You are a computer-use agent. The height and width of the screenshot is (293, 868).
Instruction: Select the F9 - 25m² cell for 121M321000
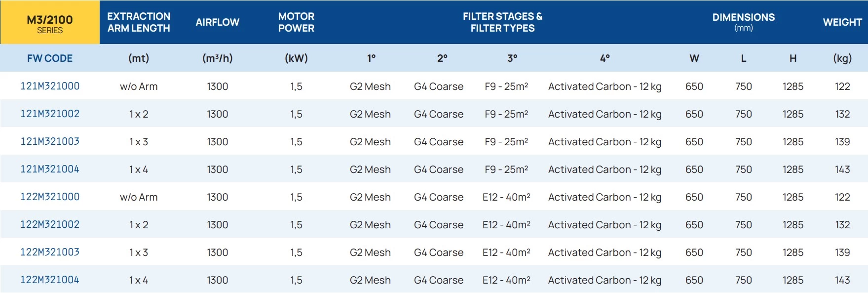[506, 86]
